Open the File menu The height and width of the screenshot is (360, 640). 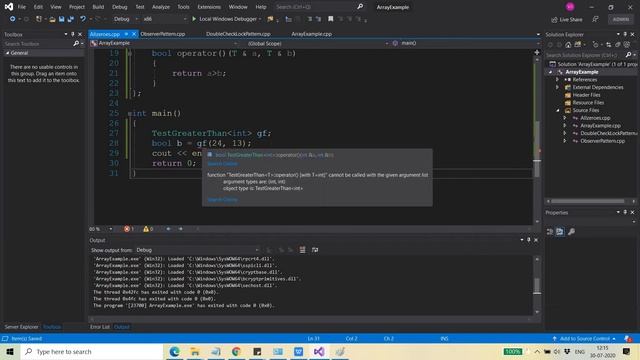point(22,7)
